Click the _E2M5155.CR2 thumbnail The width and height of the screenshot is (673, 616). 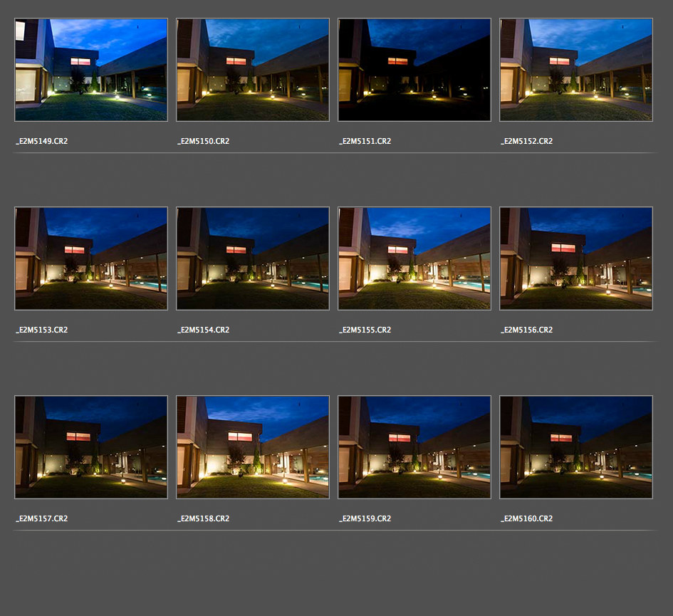coord(414,259)
